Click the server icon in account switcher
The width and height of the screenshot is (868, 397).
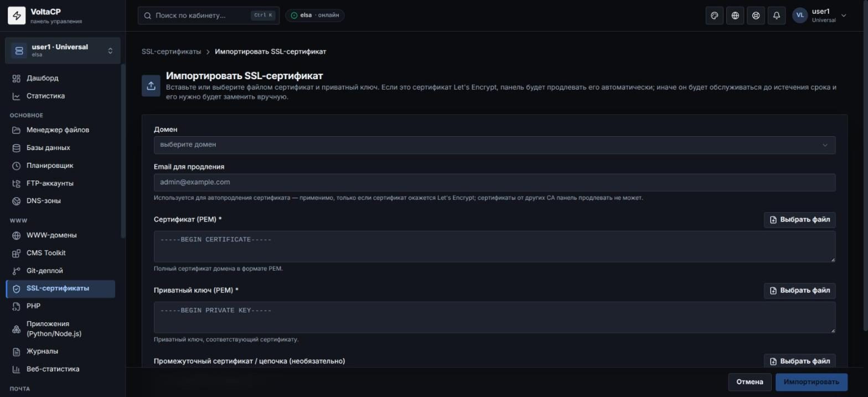pyautogui.click(x=19, y=51)
